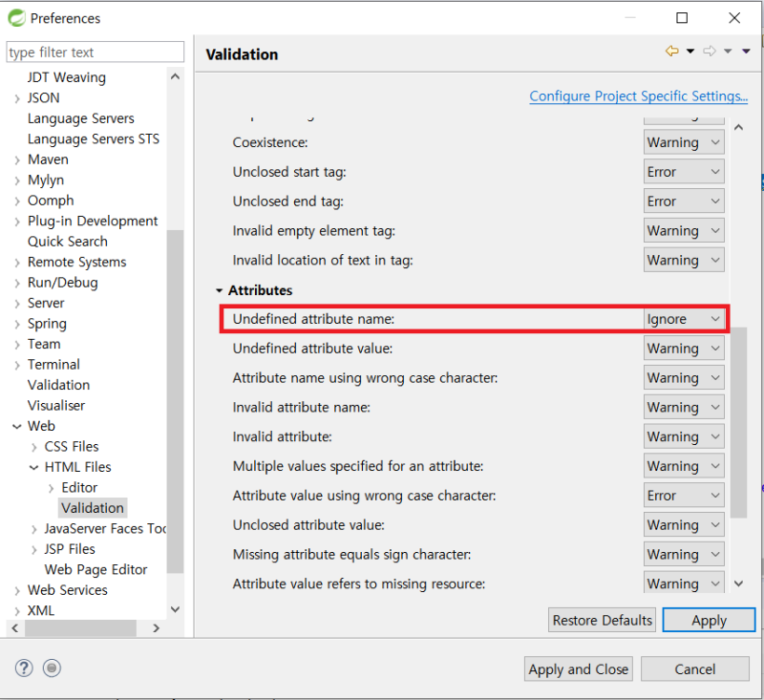Open Configure Project Specific Settings link
764x700 pixels.
(x=639, y=95)
